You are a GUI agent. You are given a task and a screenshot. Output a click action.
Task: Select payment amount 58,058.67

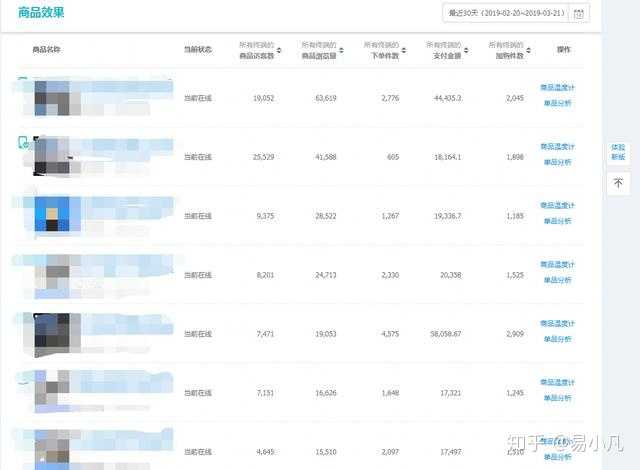click(446, 334)
